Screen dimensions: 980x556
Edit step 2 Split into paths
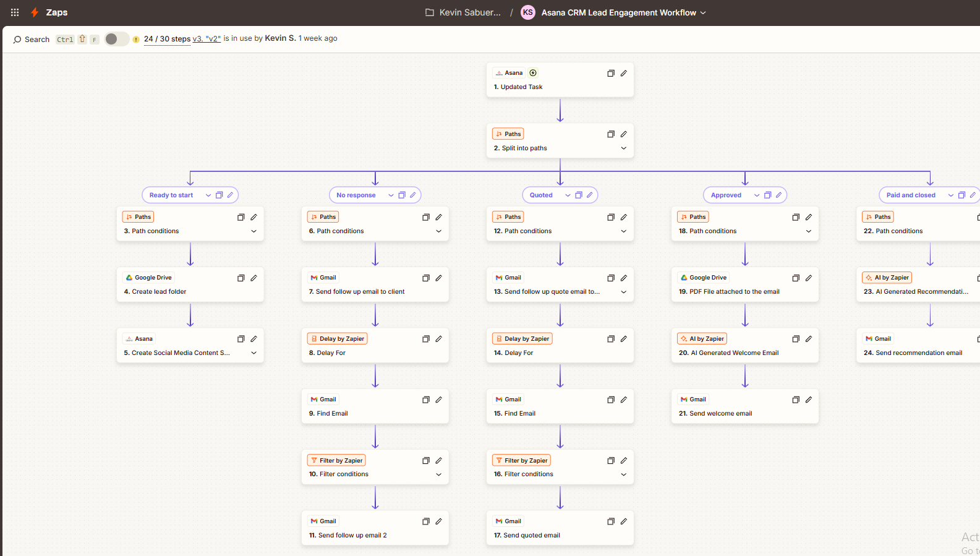tap(624, 134)
